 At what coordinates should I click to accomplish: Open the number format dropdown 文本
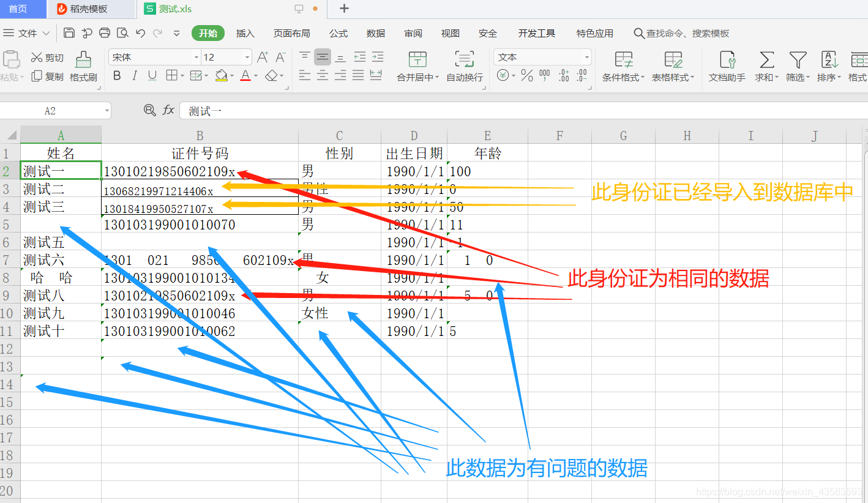[x=587, y=58]
